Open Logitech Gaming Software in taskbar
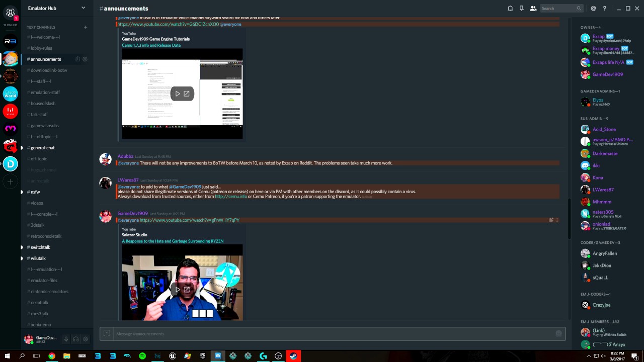Screen dimensions: 644x362 click(x=263, y=356)
